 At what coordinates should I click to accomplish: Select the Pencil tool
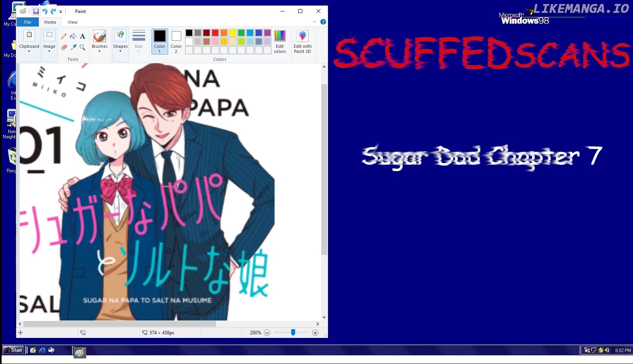64,36
